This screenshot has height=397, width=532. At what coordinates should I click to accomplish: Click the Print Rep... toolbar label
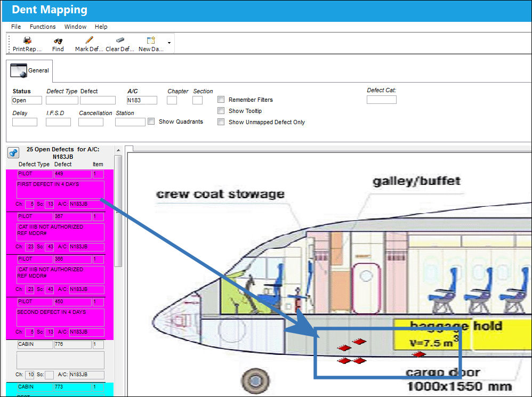(x=27, y=49)
